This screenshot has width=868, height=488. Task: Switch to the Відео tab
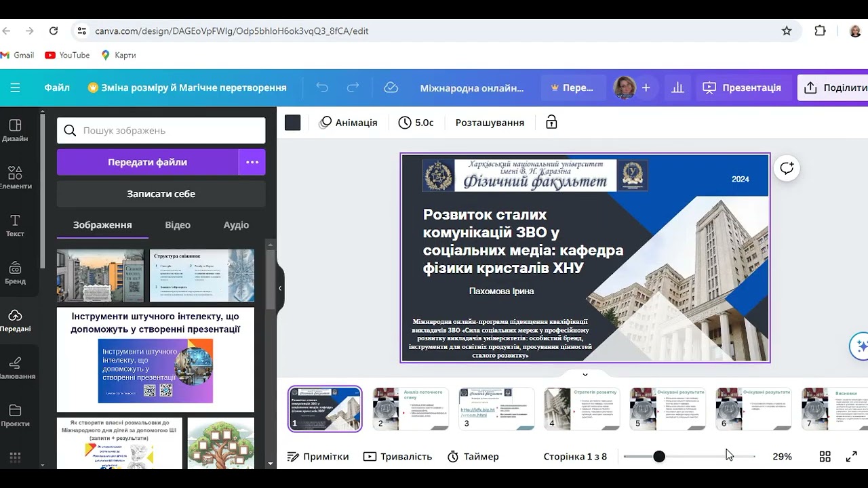[178, 225]
